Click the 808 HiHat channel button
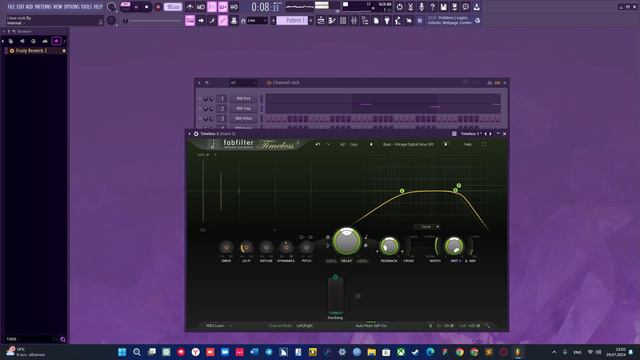 point(243,118)
